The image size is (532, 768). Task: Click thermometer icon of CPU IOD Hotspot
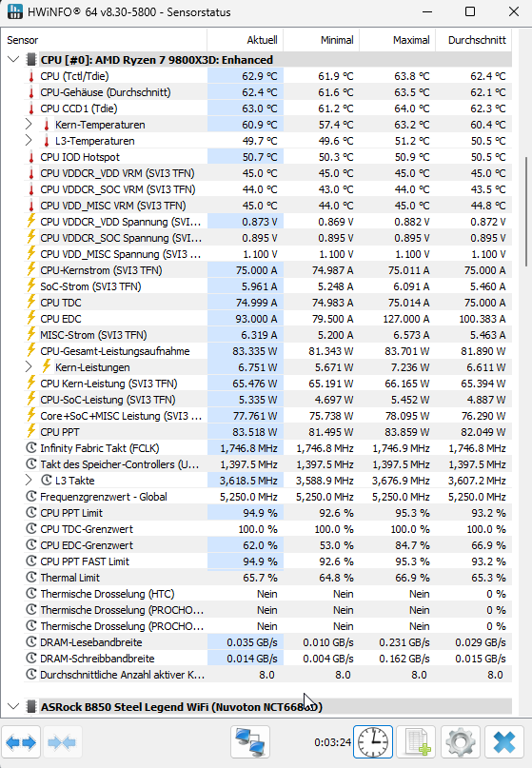tap(31, 157)
